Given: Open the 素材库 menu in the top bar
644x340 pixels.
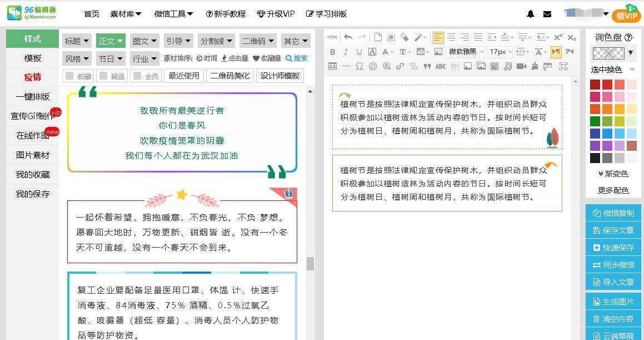Looking at the screenshot, I should coord(122,14).
